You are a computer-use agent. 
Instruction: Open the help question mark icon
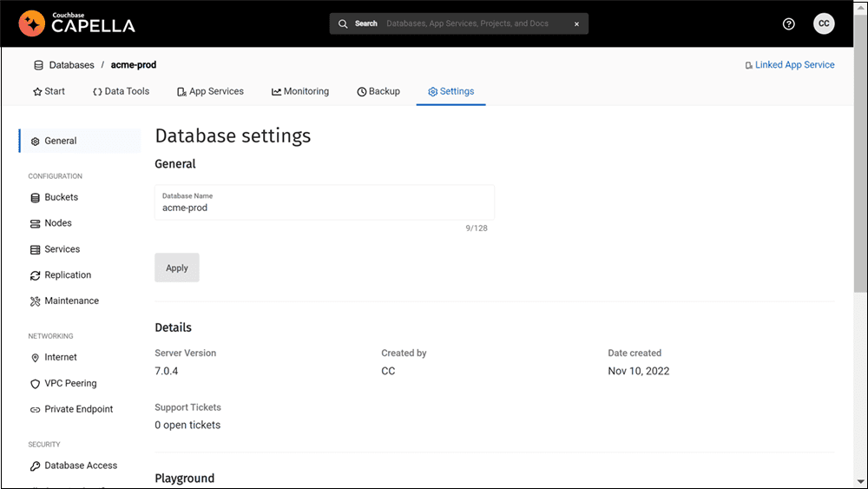point(789,23)
